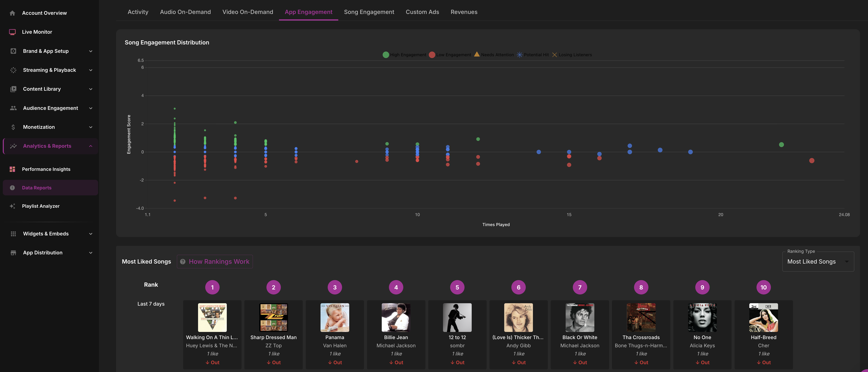868x372 pixels.
Task: Click the Losing Listeners legend marker
Action: pos(554,55)
